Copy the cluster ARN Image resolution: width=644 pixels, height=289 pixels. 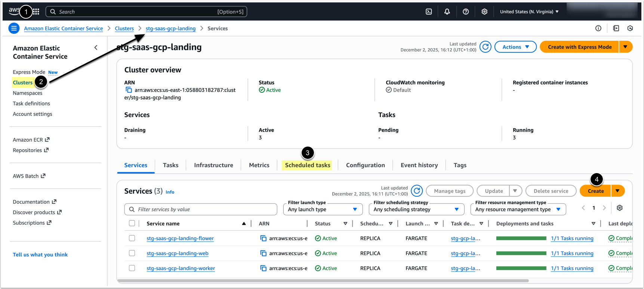(x=129, y=90)
